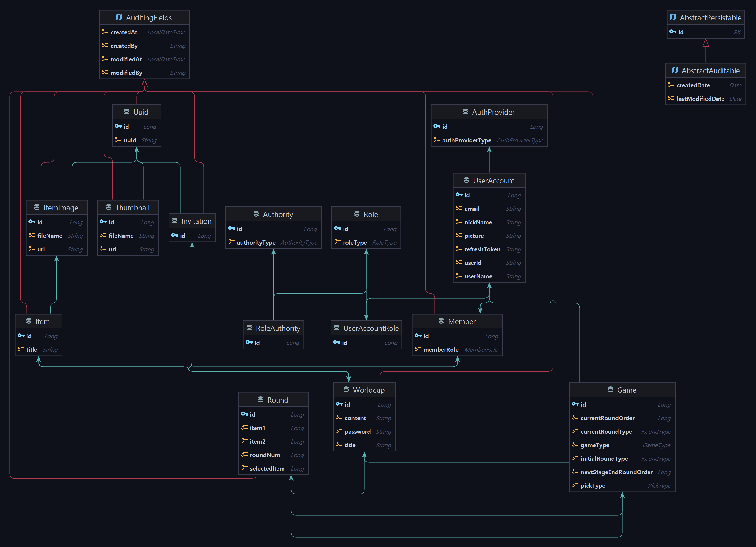The height and width of the screenshot is (547, 756).
Task: Click the selectedItem field in Round
Action: [x=267, y=468]
